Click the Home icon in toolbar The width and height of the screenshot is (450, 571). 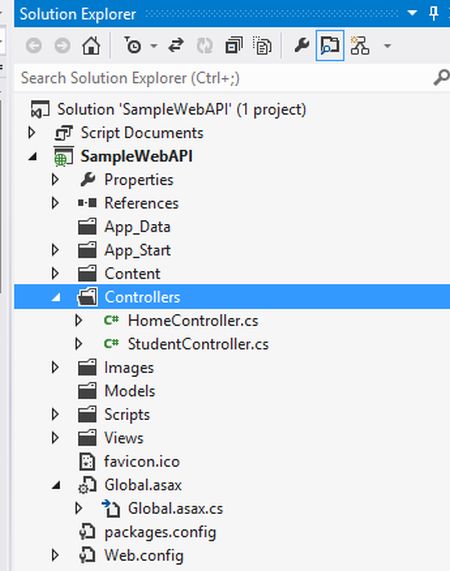click(x=91, y=46)
